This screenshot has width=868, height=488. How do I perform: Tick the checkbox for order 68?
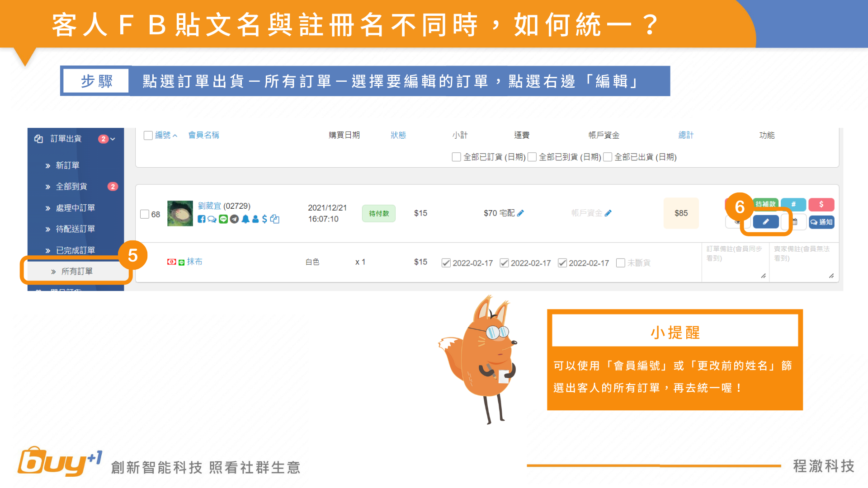[x=145, y=214]
